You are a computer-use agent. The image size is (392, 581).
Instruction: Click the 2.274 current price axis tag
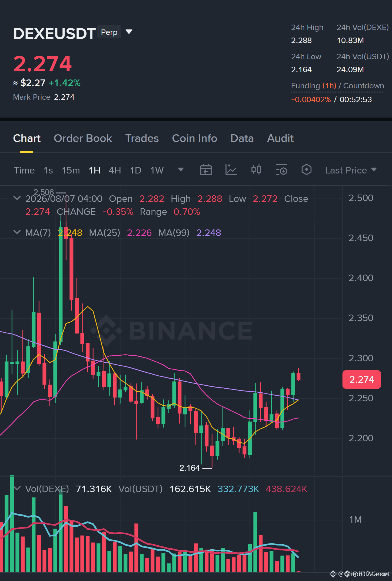point(362,379)
